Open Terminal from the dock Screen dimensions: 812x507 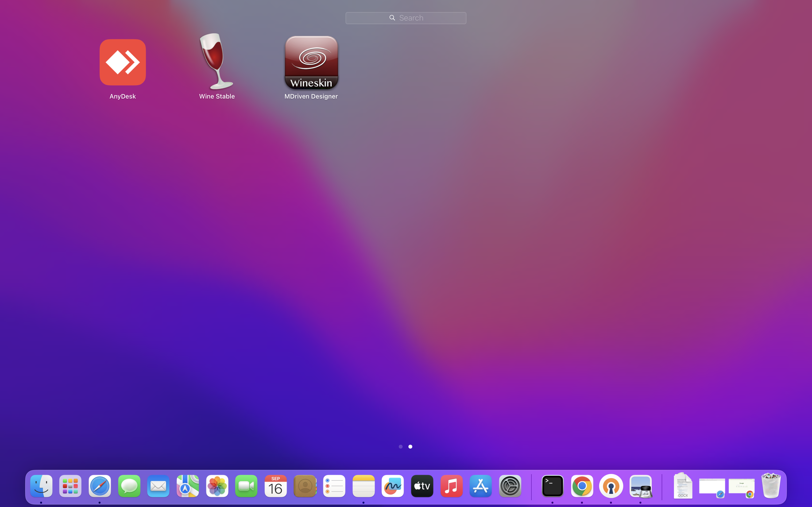coord(552,486)
